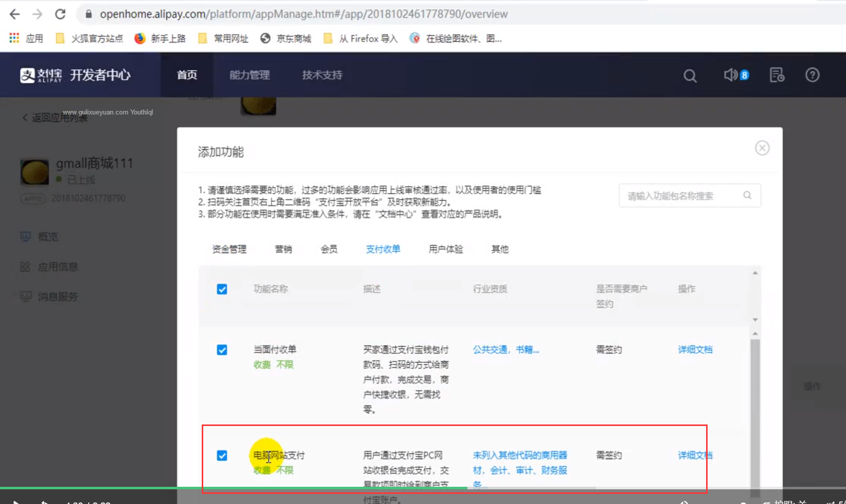Select the 能力管理 menu item
This screenshot has height=504, width=846.
(x=249, y=75)
